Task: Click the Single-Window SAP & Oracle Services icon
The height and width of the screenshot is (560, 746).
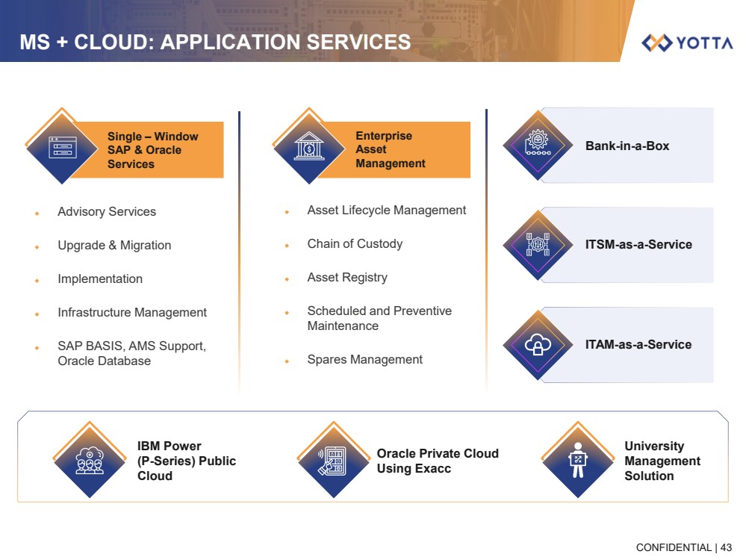Action: coord(61,146)
